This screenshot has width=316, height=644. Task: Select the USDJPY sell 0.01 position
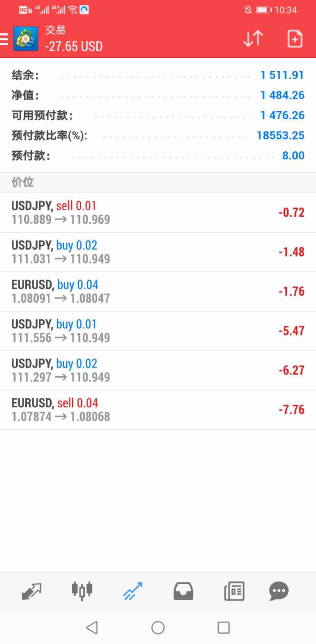[158, 212]
